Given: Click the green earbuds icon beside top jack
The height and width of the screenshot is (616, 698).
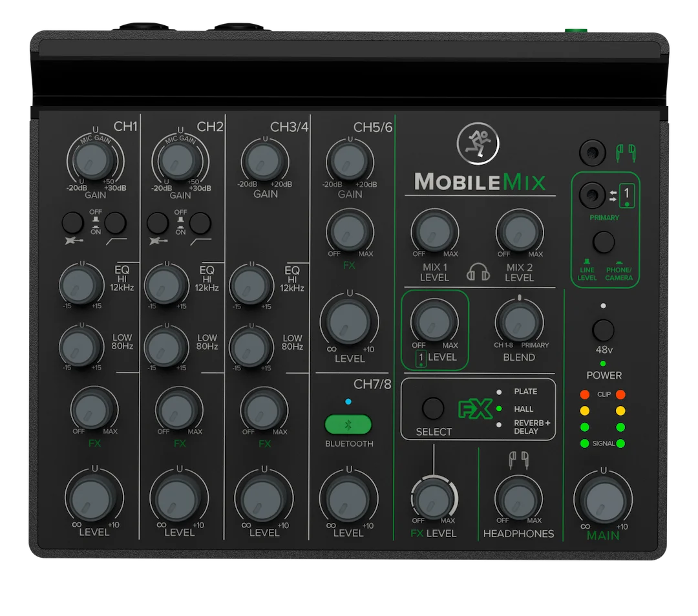Looking at the screenshot, I should pos(626,153).
